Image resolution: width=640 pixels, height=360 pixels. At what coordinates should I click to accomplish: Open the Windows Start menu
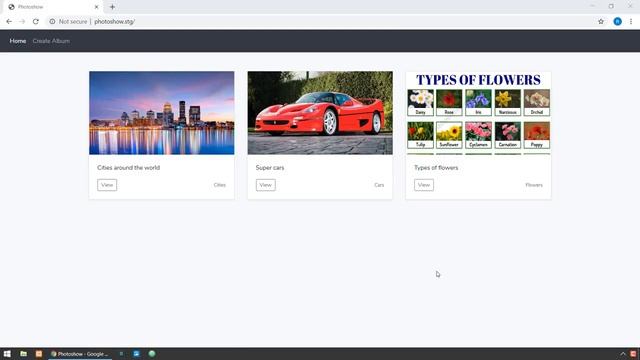(x=7, y=354)
